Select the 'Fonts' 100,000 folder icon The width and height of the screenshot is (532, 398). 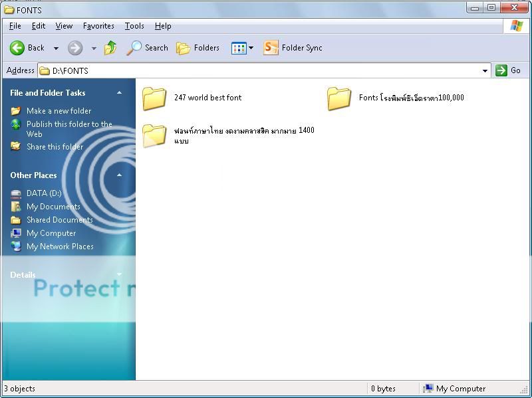point(339,98)
